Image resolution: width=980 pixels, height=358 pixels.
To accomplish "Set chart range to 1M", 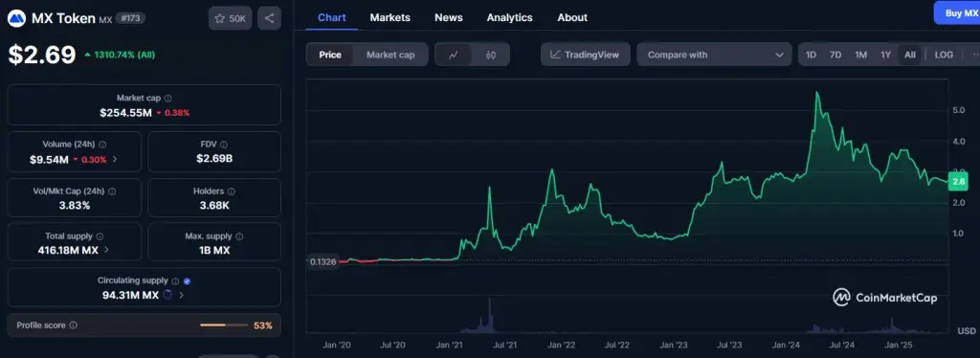I will (x=860, y=55).
